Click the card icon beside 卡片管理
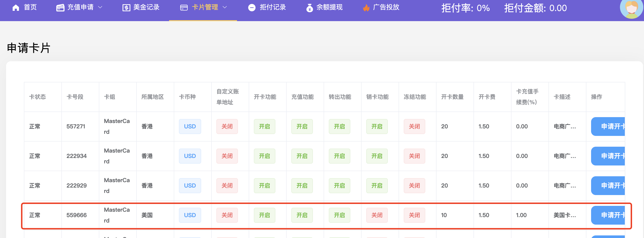Image resolution: width=644 pixels, height=238 pixels. click(184, 8)
